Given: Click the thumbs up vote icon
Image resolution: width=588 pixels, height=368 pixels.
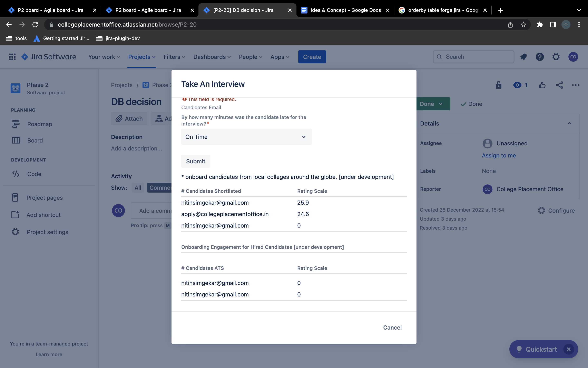Looking at the screenshot, I should point(542,85).
